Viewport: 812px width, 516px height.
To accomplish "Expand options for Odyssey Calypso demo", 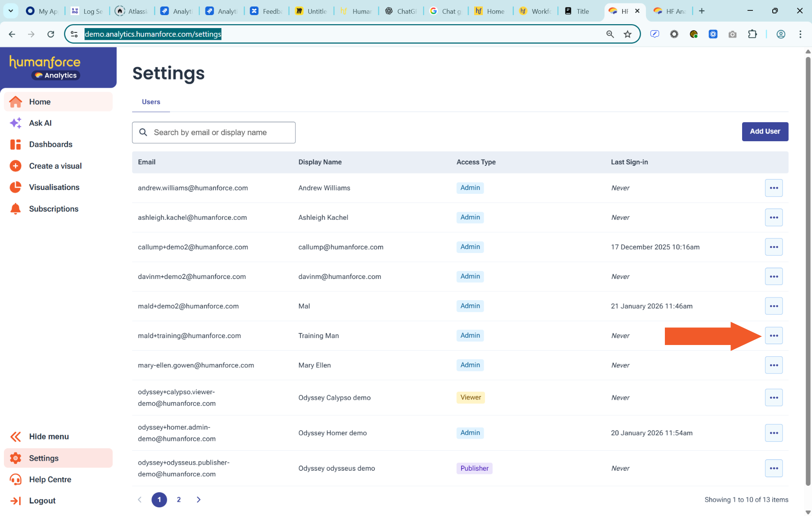I will point(774,398).
